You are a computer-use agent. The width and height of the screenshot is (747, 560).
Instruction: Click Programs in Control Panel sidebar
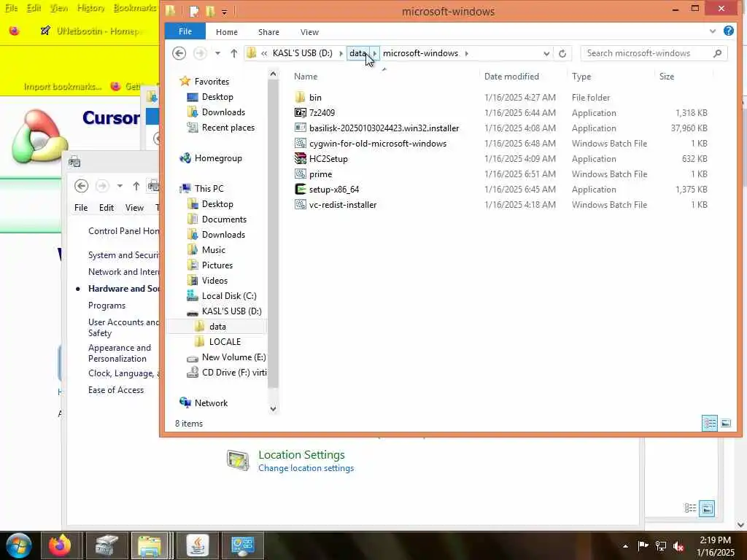107,306
